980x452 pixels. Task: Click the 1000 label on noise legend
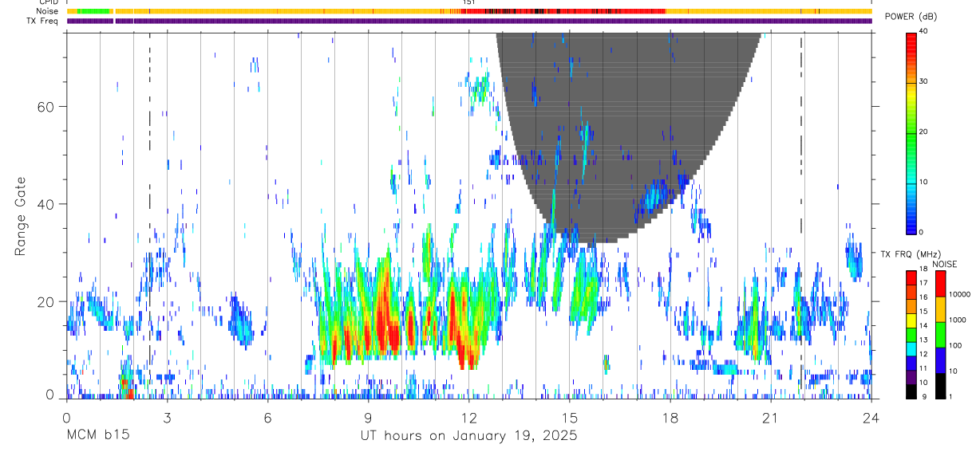pos(958,320)
